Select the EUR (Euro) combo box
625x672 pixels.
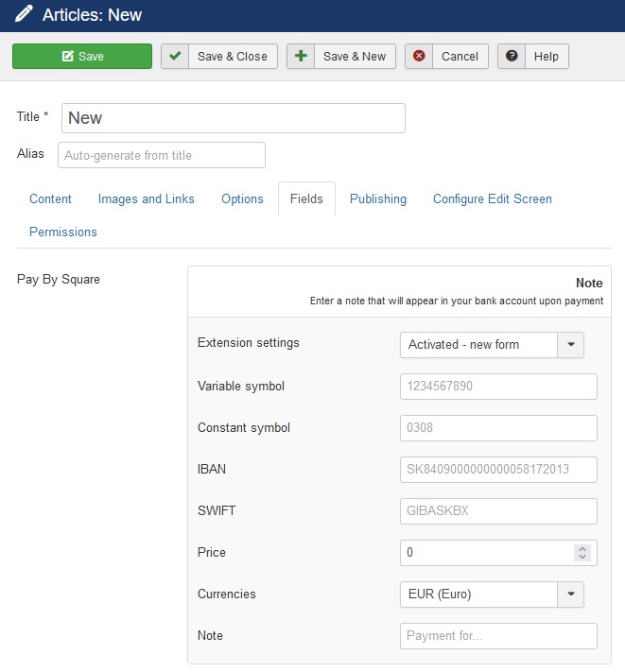tap(492, 594)
